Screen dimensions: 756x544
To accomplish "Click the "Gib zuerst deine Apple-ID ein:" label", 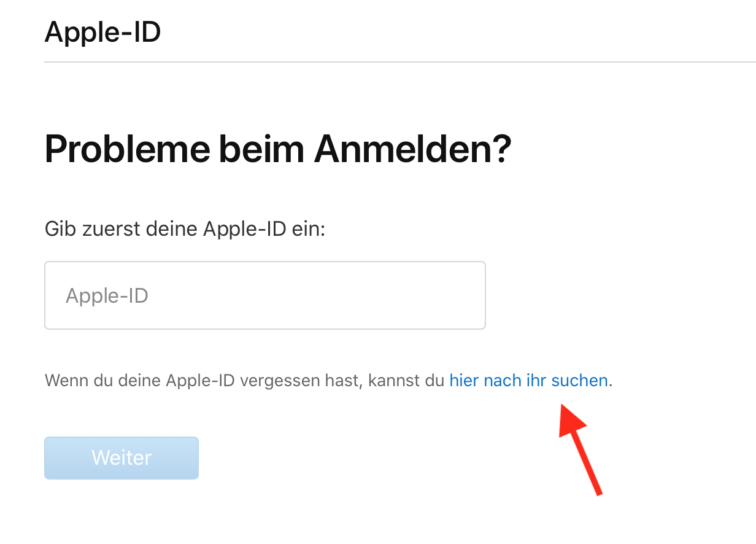I will (185, 229).
